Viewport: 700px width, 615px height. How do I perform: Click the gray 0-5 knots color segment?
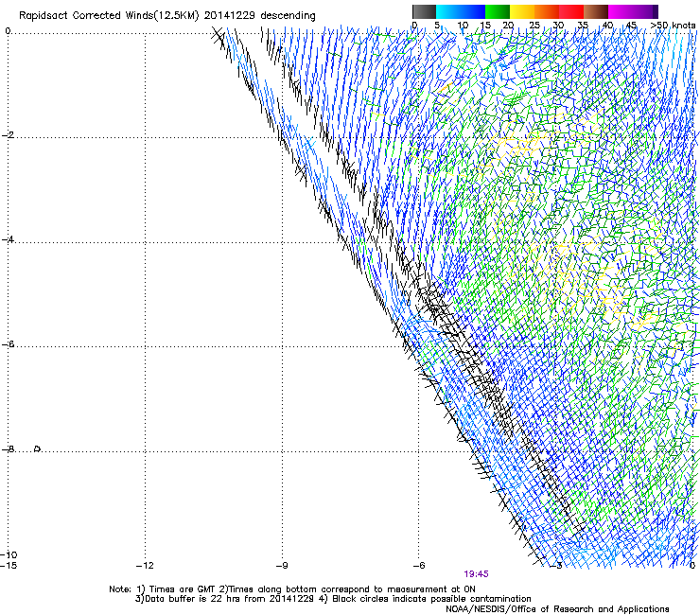click(424, 11)
